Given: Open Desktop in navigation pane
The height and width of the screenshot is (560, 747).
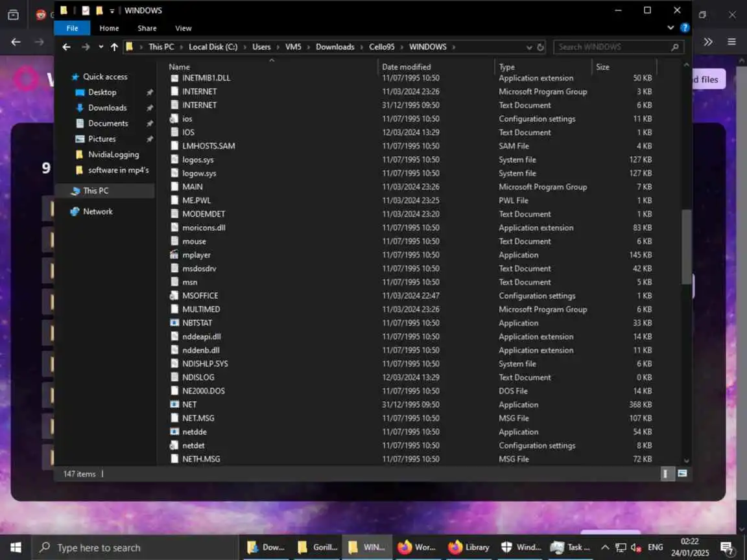Looking at the screenshot, I should [102, 93].
